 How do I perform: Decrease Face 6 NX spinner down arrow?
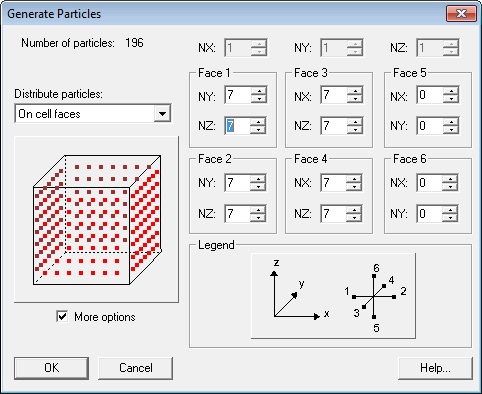(x=451, y=187)
